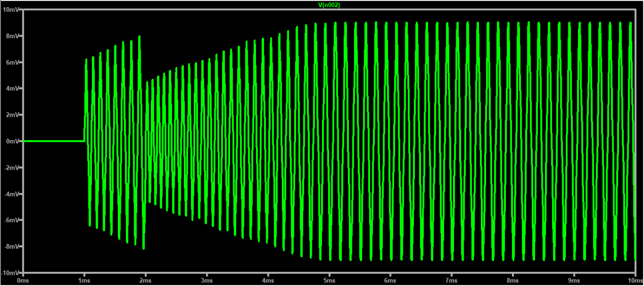Click the 8ms label on horizontal axis
This screenshot has width=644, height=286.
512,280
